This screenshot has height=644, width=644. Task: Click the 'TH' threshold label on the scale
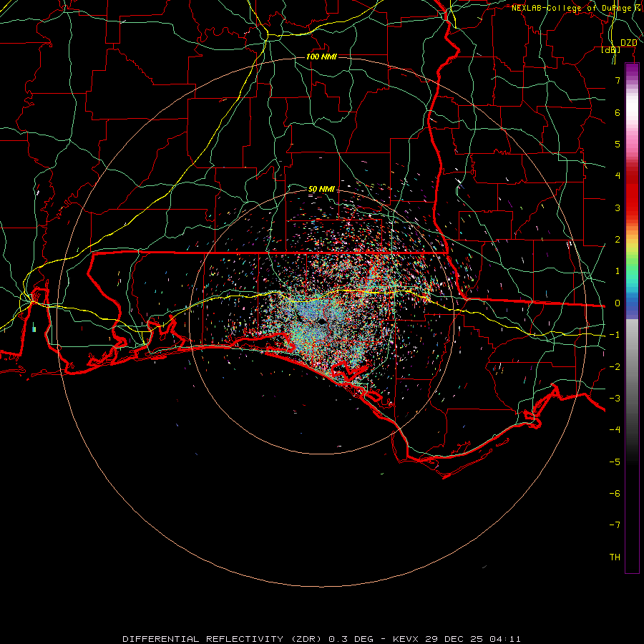pyautogui.click(x=615, y=557)
